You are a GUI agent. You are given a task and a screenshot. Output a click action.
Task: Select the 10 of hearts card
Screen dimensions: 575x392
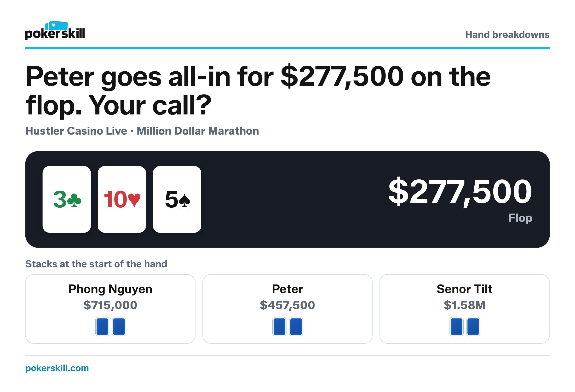122,199
